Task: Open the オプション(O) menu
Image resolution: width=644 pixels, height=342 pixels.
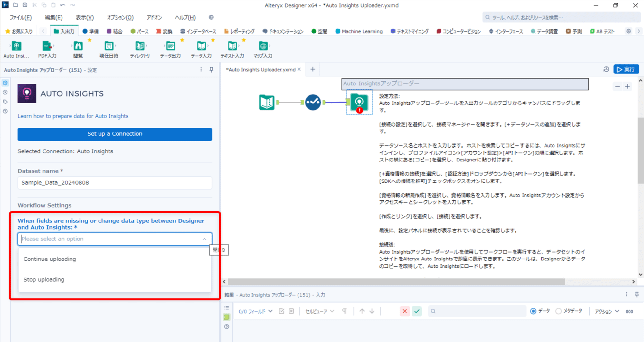Action: click(x=120, y=17)
